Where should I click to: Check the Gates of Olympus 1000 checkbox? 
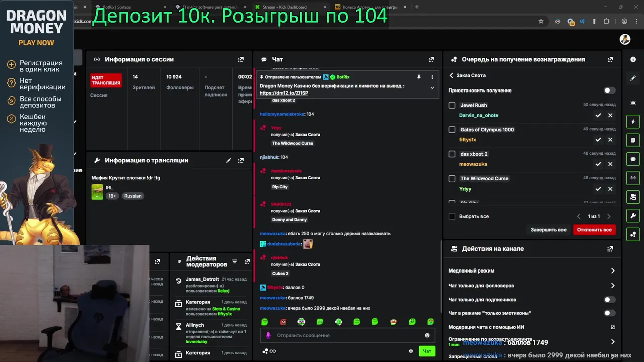[x=452, y=130]
